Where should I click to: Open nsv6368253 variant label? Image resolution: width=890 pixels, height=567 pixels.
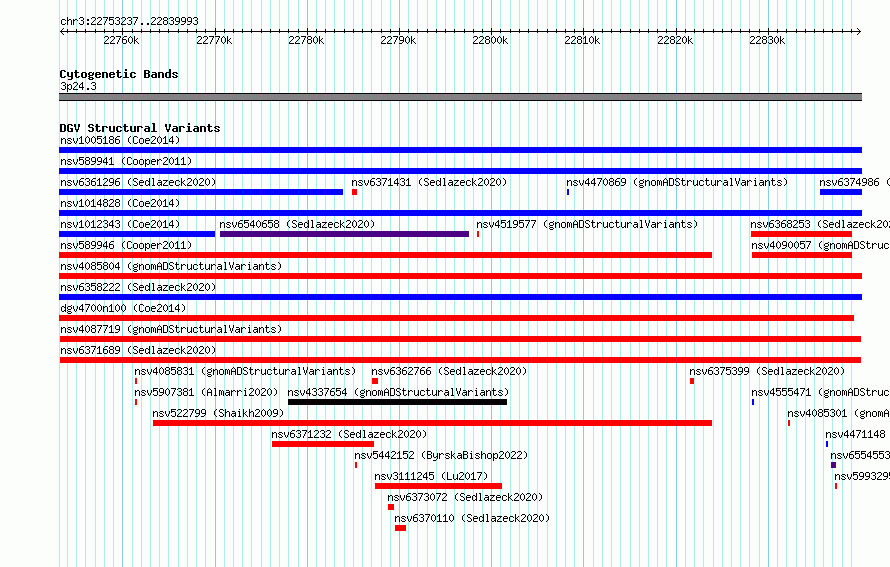(820, 224)
